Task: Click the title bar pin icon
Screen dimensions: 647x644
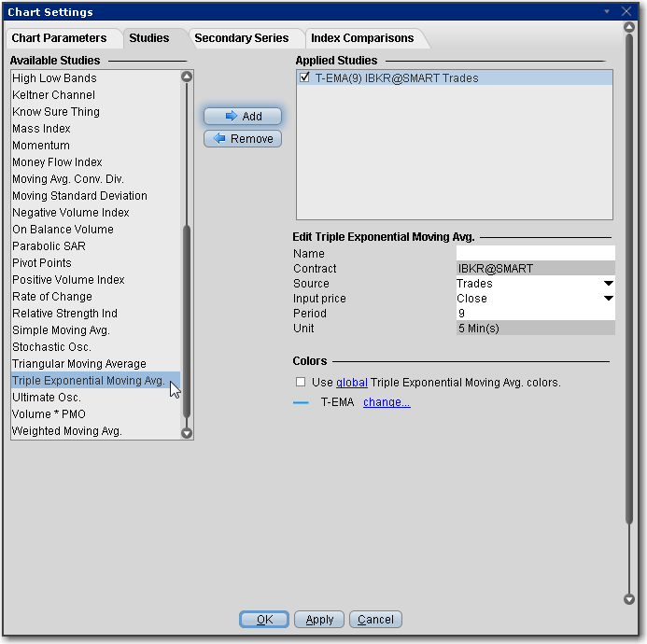Action: [607, 12]
